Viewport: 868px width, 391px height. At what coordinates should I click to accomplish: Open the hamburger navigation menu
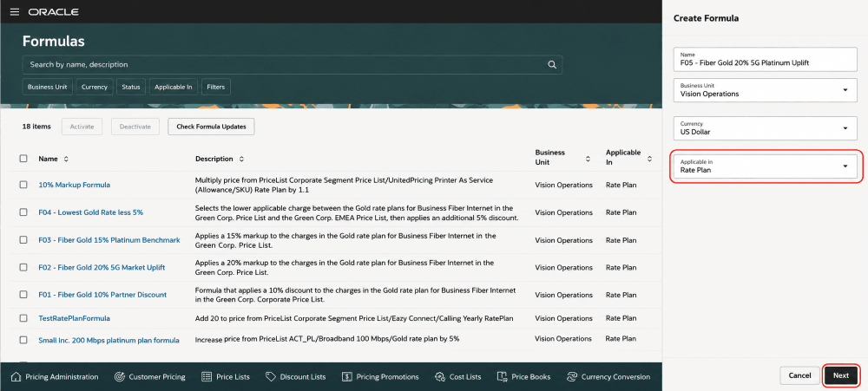[15, 11]
